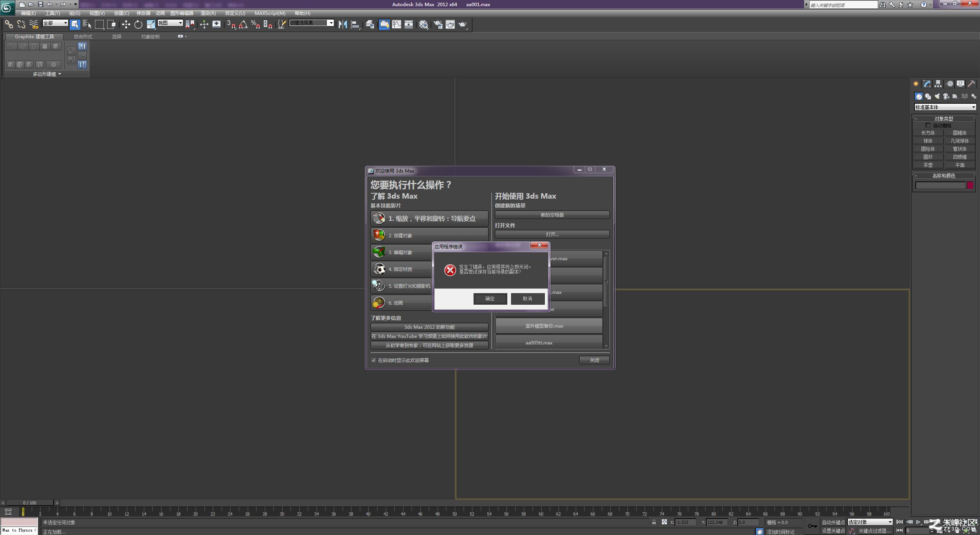Open the Render Setup icon
The height and width of the screenshot is (535, 980).
coord(438,24)
